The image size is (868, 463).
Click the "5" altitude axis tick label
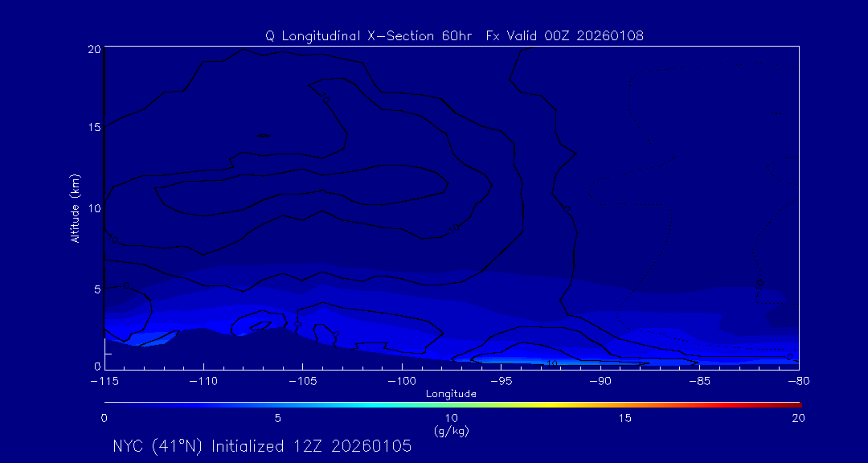point(96,289)
